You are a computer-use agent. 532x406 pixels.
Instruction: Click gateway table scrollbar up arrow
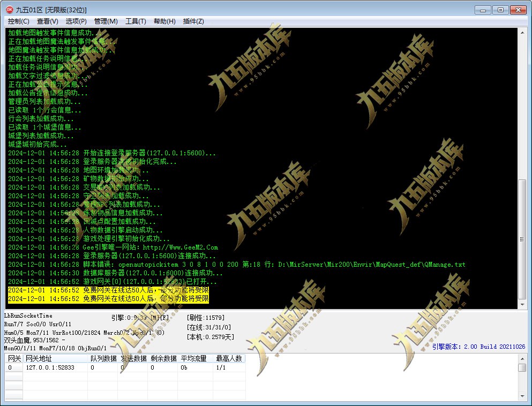click(522, 358)
